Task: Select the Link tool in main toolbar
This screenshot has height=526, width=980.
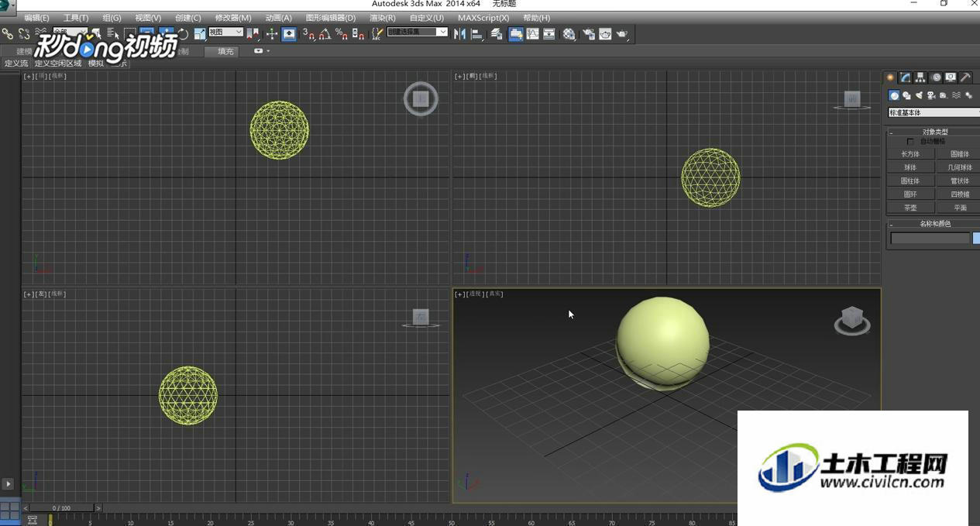Action: point(7,33)
